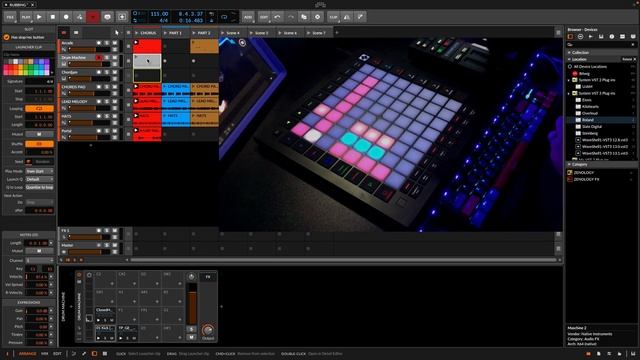Toggle the orange Looping button in inspector
Viewport: 640px width, 360px height.
tap(39, 109)
